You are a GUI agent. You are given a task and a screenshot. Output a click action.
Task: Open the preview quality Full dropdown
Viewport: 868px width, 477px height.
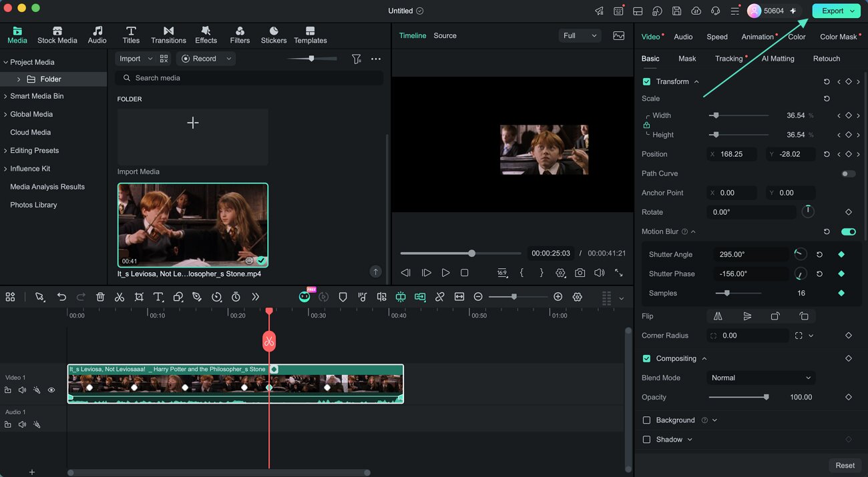(579, 35)
